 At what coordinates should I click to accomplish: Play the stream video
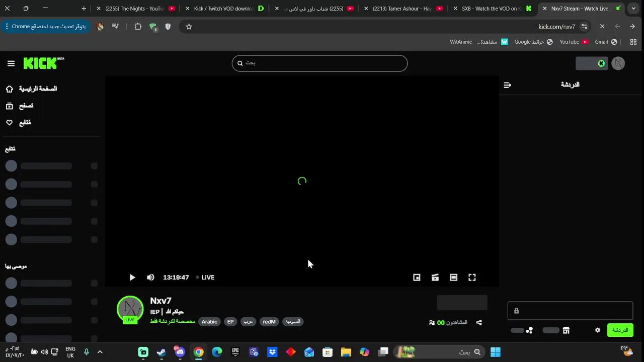[132, 278]
